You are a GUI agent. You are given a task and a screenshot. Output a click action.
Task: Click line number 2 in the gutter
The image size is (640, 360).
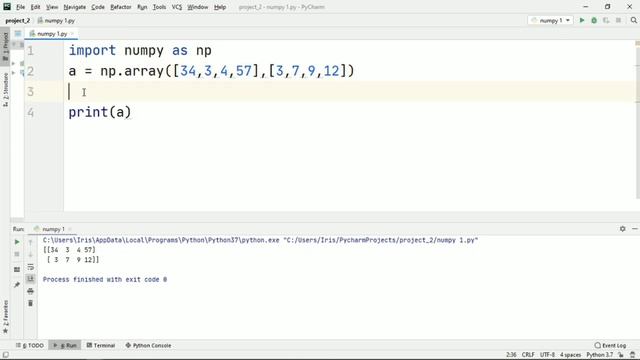tap(31, 71)
